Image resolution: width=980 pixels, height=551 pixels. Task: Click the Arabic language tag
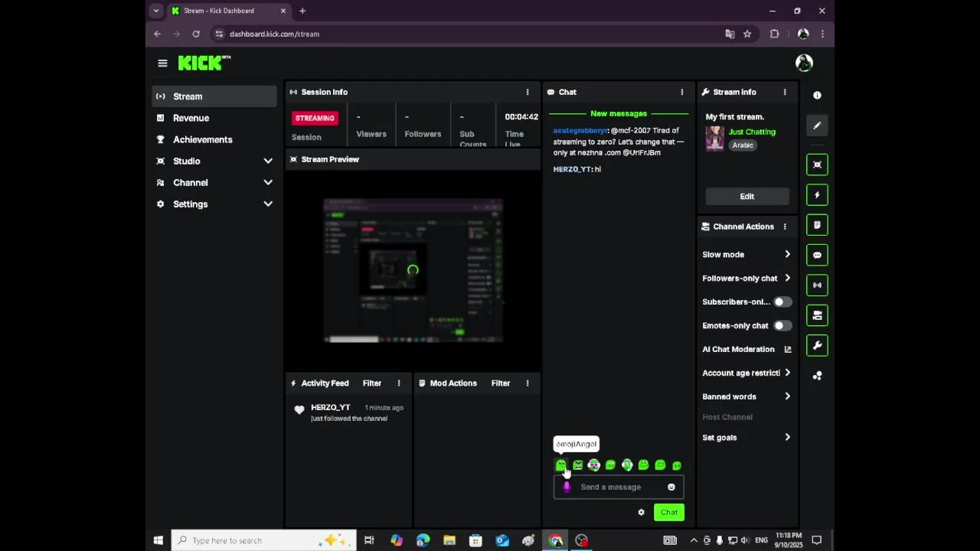coord(743,145)
